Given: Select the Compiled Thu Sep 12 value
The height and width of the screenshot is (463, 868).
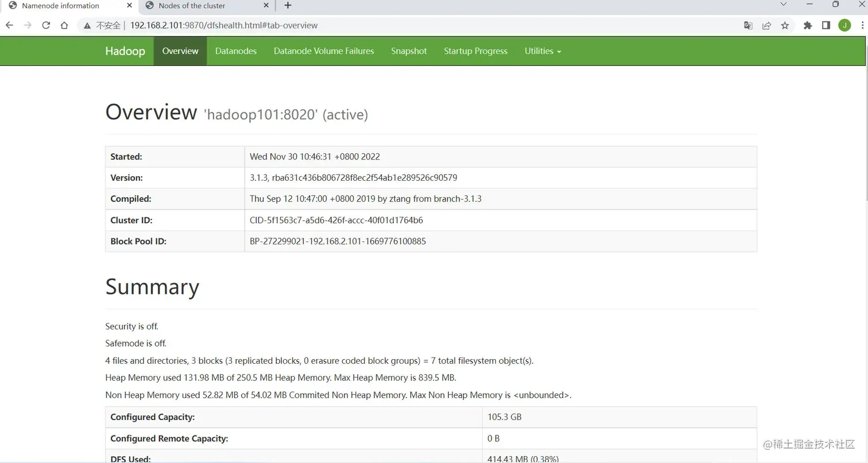Looking at the screenshot, I should [x=366, y=199].
